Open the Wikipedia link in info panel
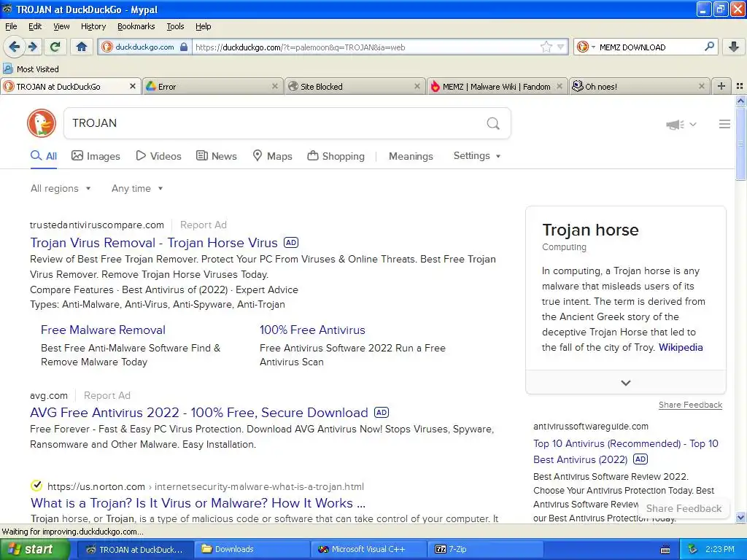This screenshot has height=560, width=747. (681, 347)
